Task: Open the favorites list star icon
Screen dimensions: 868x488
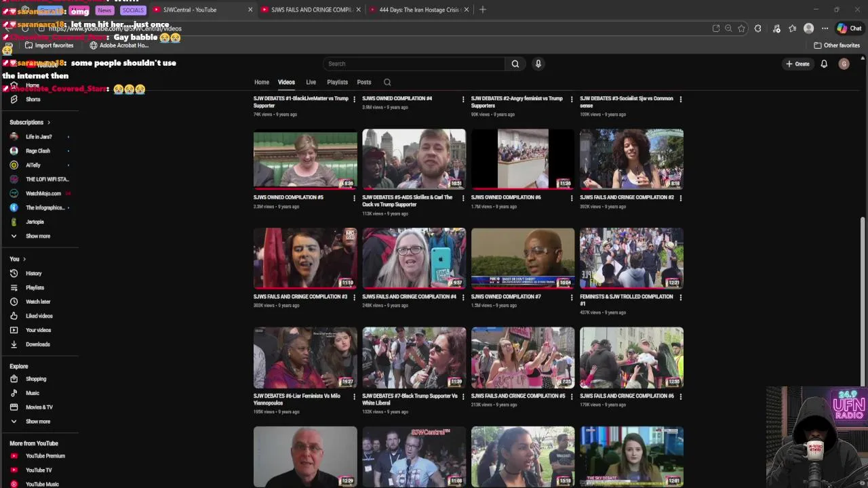Action: click(x=792, y=28)
